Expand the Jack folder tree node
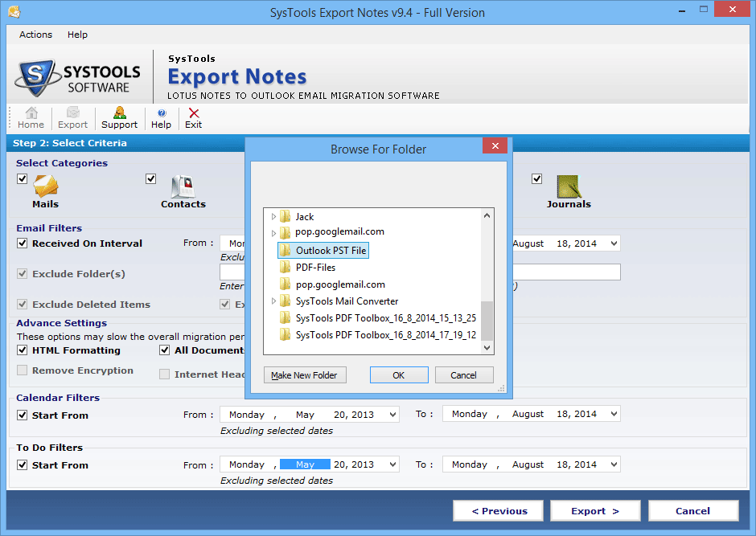The width and height of the screenshot is (756, 536). tap(273, 217)
